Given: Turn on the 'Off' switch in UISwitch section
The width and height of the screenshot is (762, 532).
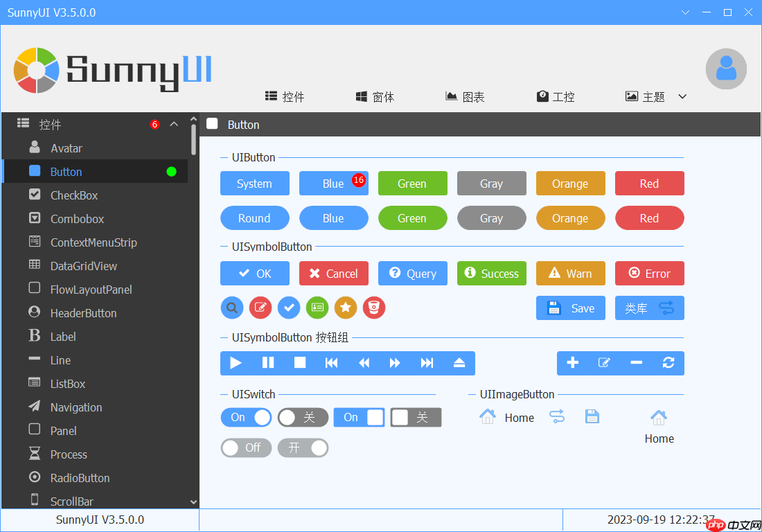Looking at the screenshot, I should [x=246, y=447].
